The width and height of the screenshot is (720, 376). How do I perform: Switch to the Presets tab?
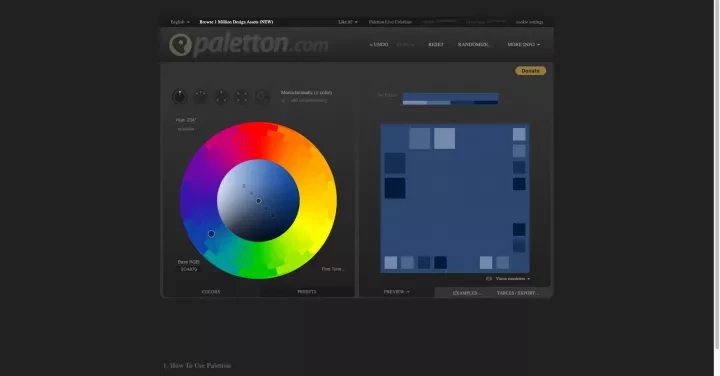pos(307,292)
